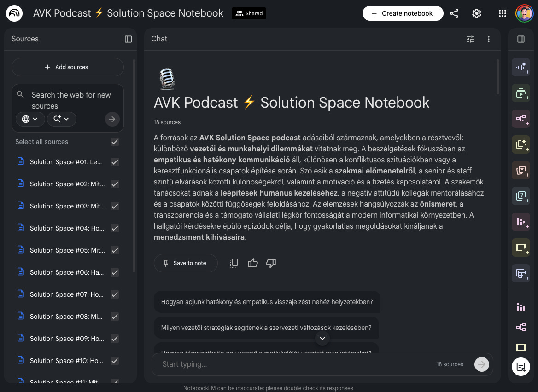The image size is (538, 392).
Task: Copy the summary with the copy icon
Action: pos(234,263)
